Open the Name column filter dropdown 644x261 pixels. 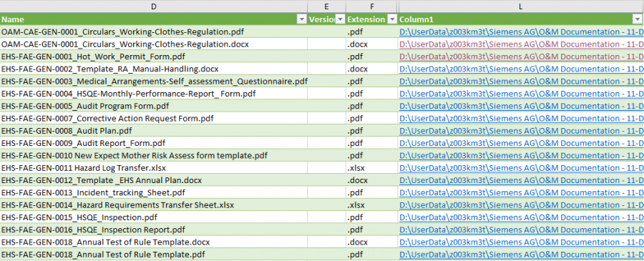[302, 19]
